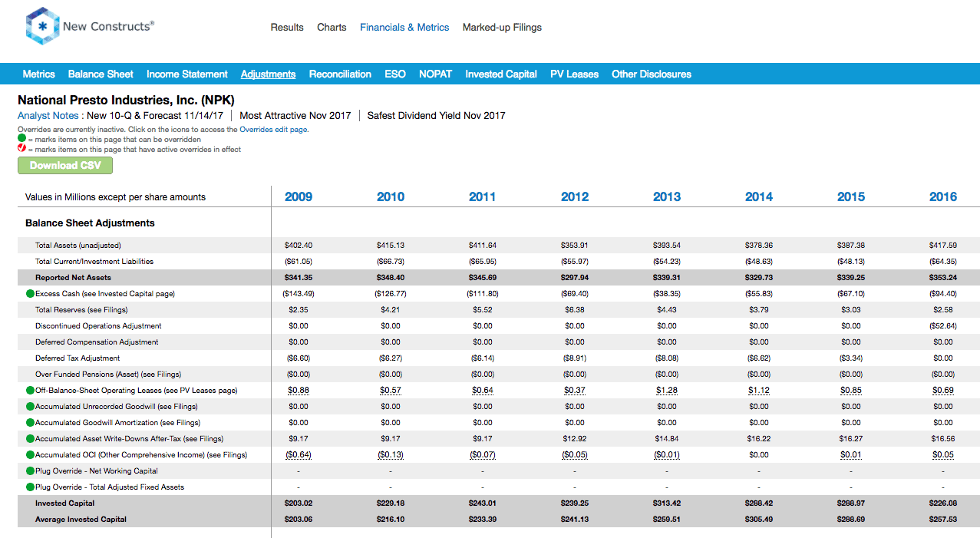Click the 2013 year column header
Viewport: 980px width, 538px height.
point(667,197)
